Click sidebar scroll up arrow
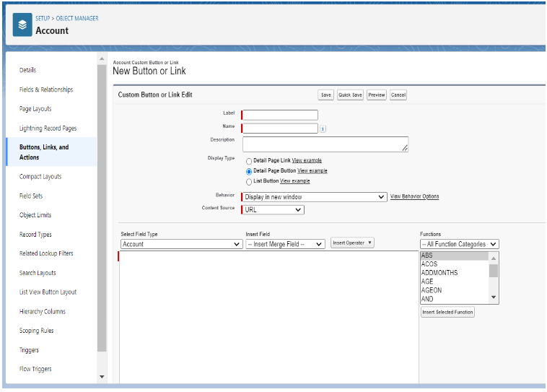The image size is (547, 392). 102,58
